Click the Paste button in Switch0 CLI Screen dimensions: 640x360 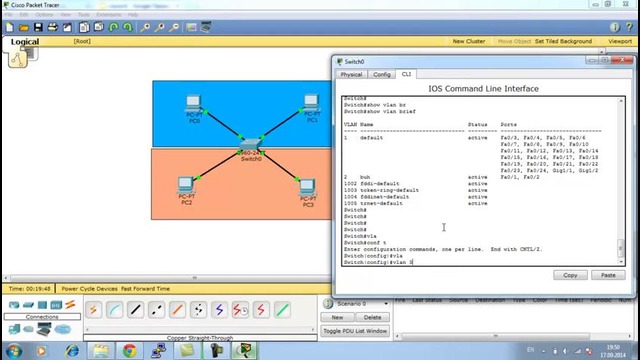coord(608,275)
